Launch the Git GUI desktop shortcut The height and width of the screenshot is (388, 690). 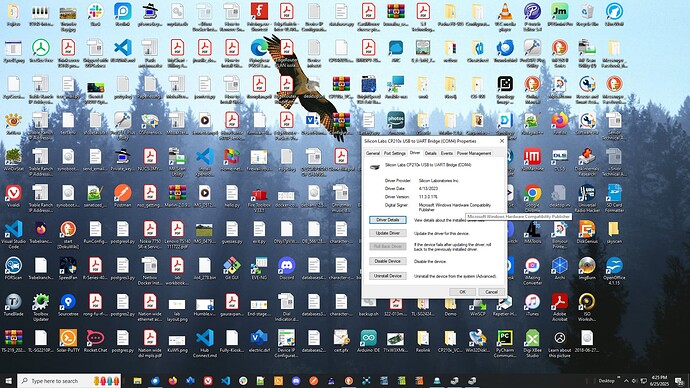coord(231,269)
